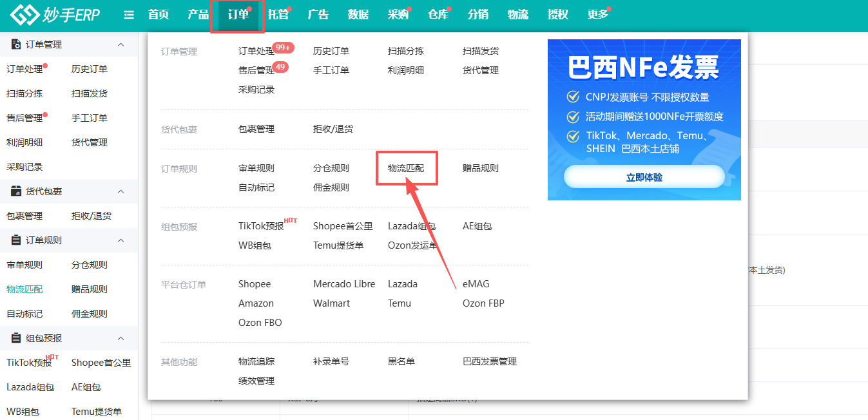The width and height of the screenshot is (868, 420).
Task: Open the 采购 top navigation menu
Action: pyautogui.click(x=398, y=14)
